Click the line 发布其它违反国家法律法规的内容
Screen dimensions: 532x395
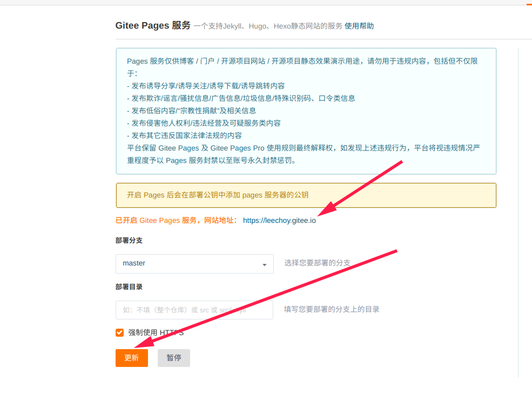(x=184, y=135)
